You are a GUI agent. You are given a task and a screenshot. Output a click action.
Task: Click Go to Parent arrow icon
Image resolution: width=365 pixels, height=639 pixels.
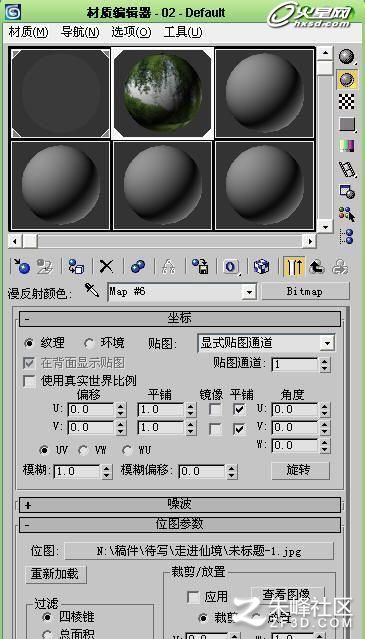[317, 266]
